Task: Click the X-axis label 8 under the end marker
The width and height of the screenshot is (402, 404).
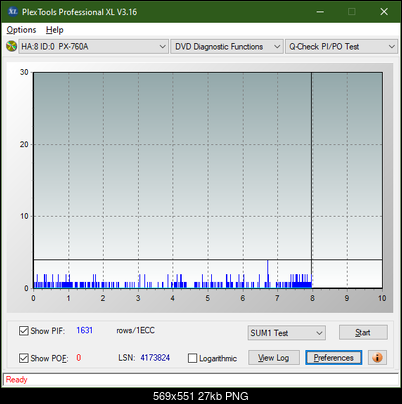Action: point(312,298)
